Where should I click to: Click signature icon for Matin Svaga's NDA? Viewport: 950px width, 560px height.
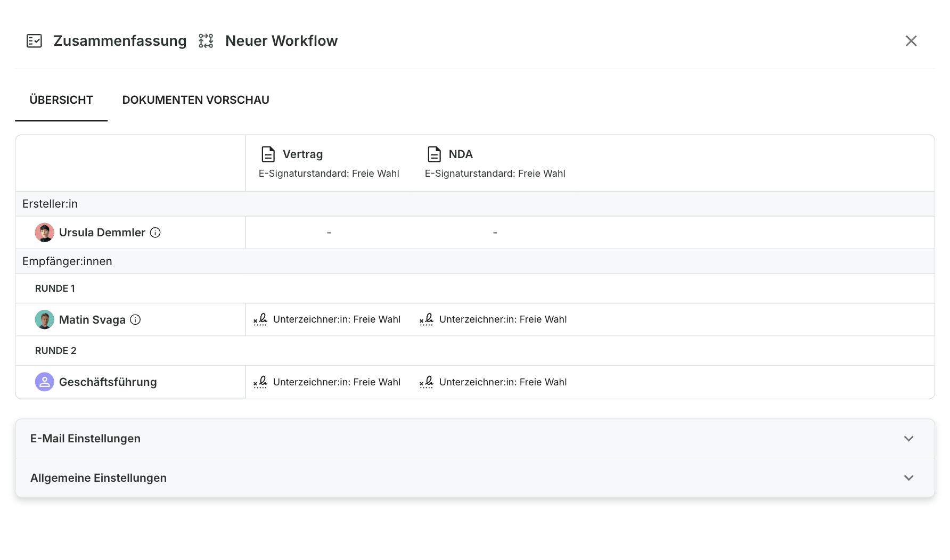tap(427, 319)
